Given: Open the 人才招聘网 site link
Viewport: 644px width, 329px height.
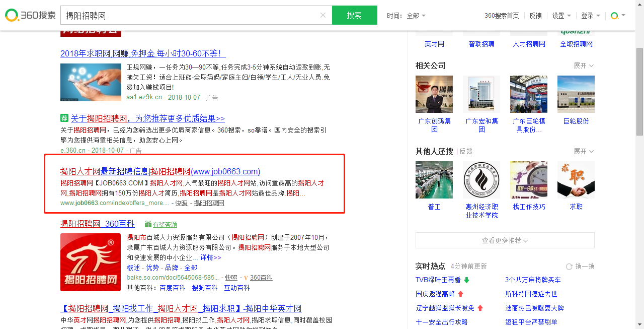Looking at the screenshot, I should point(529,44).
